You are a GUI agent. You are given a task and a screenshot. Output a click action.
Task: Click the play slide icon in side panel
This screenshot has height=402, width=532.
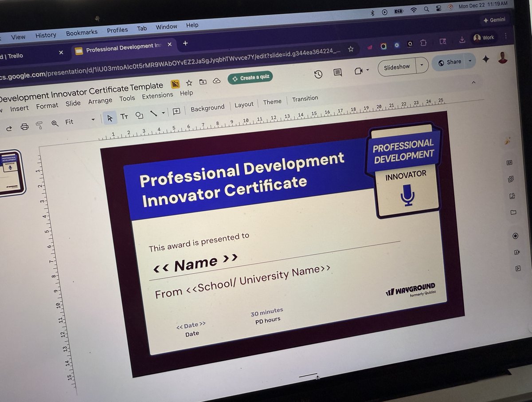click(x=517, y=268)
